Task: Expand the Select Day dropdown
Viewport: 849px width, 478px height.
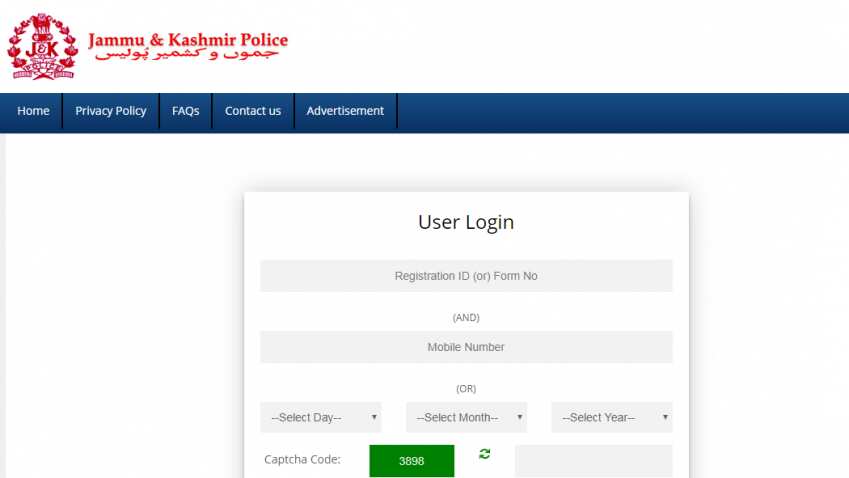Action: point(320,417)
